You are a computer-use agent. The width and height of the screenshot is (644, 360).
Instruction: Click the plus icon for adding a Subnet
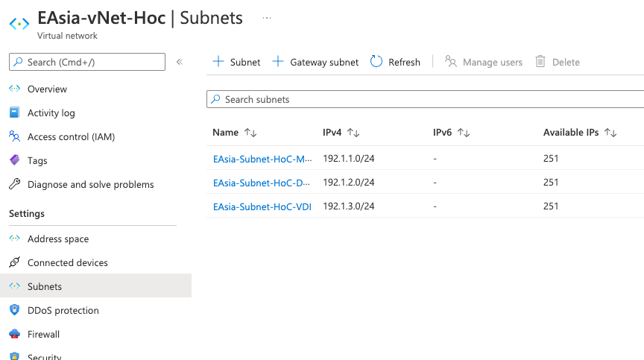(x=218, y=62)
